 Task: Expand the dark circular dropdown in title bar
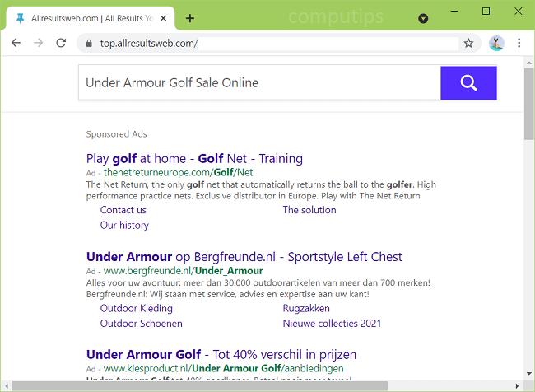pos(423,17)
